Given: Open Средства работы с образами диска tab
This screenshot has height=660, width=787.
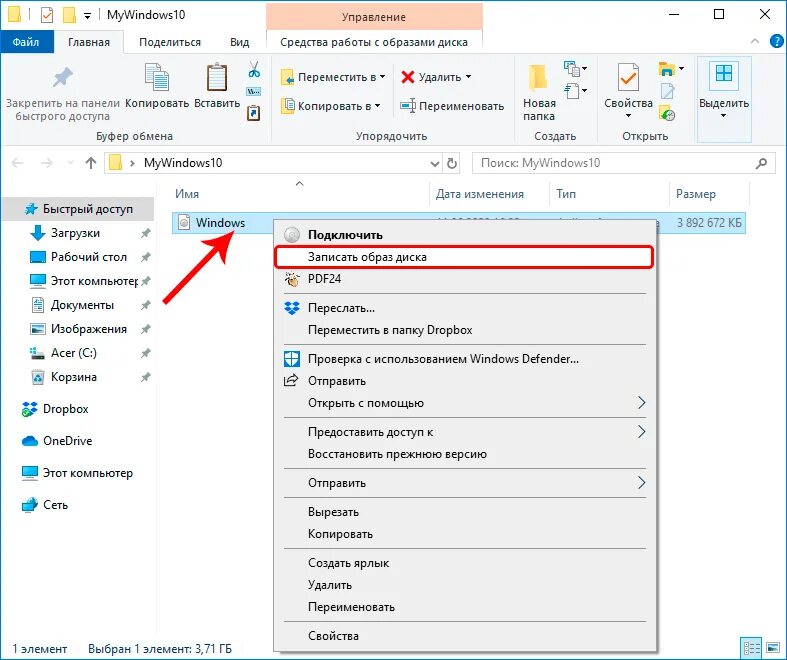Looking at the screenshot, I should click(x=374, y=42).
